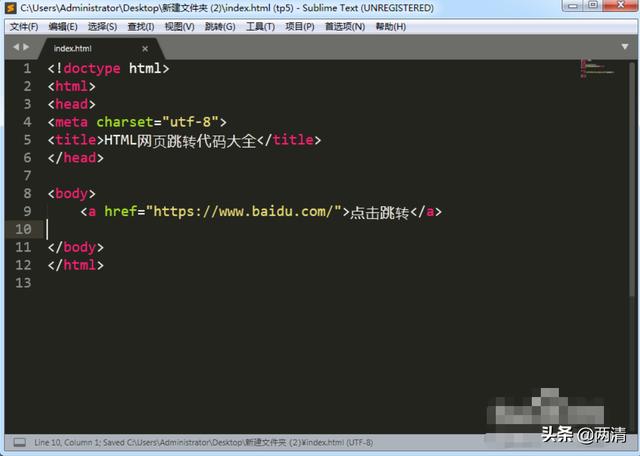Open the 跳转(G) menu
This screenshot has width=640, height=456.
[219, 26]
